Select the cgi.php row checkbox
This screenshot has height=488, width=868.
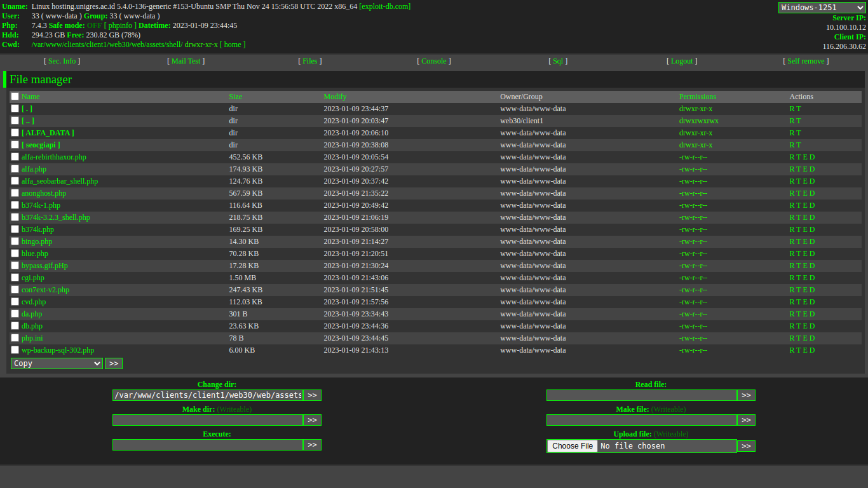point(15,278)
